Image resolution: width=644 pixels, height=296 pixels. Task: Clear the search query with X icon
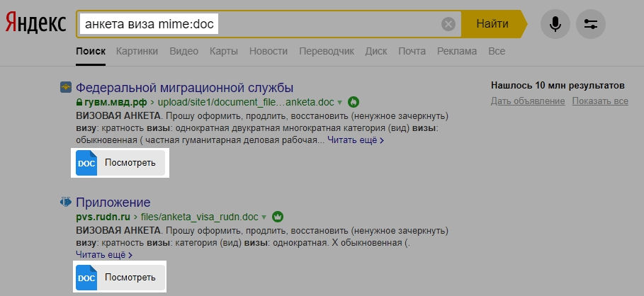point(448,24)
